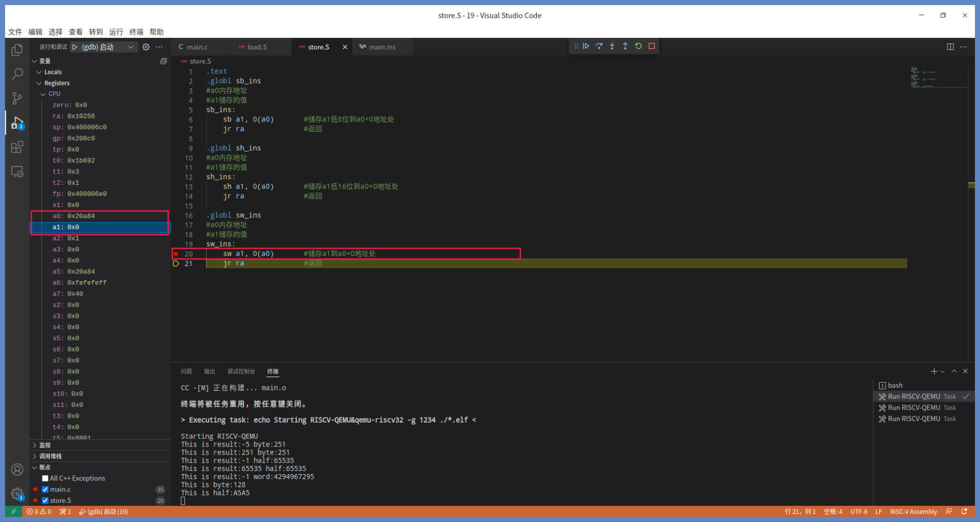Expand the 调用堆栈 call stack section

click(50, 456)
